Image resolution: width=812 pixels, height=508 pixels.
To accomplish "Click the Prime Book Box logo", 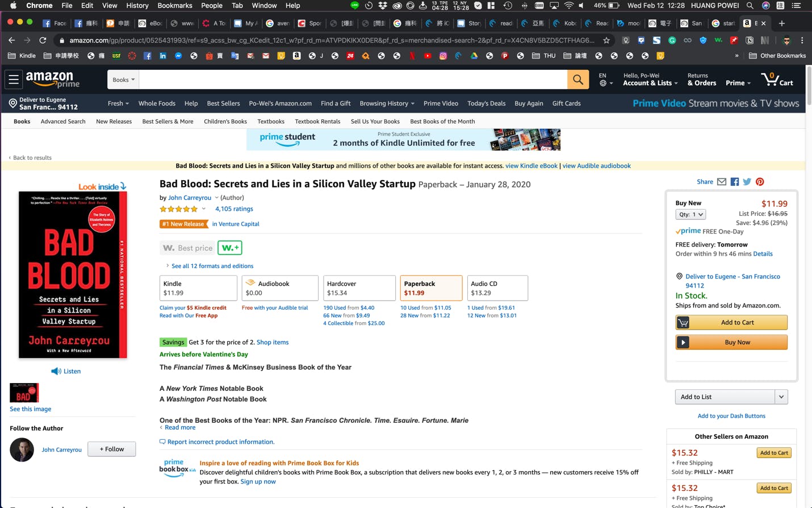I will coord(177,468).
